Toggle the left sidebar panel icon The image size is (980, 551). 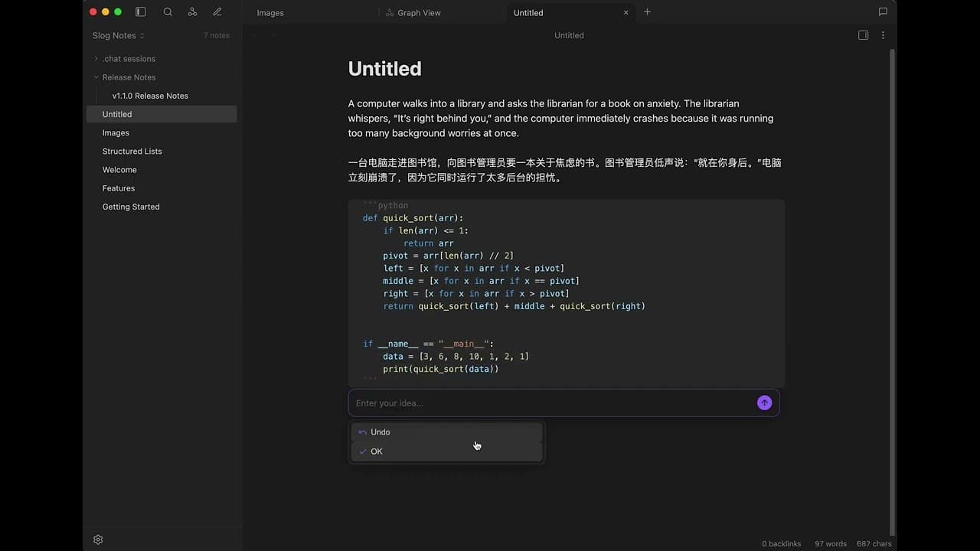[140, 11]
